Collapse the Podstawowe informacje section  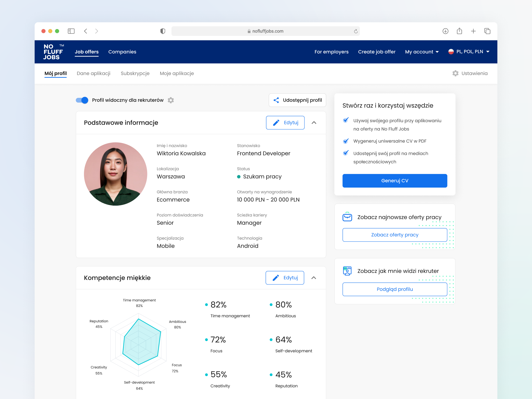click(x=314, y=122)
